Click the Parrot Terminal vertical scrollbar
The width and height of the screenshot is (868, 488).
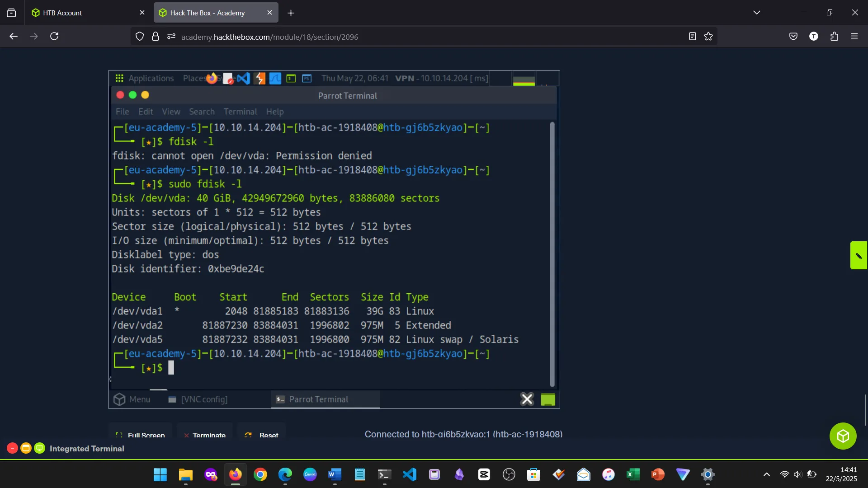[x=552, y=253]
